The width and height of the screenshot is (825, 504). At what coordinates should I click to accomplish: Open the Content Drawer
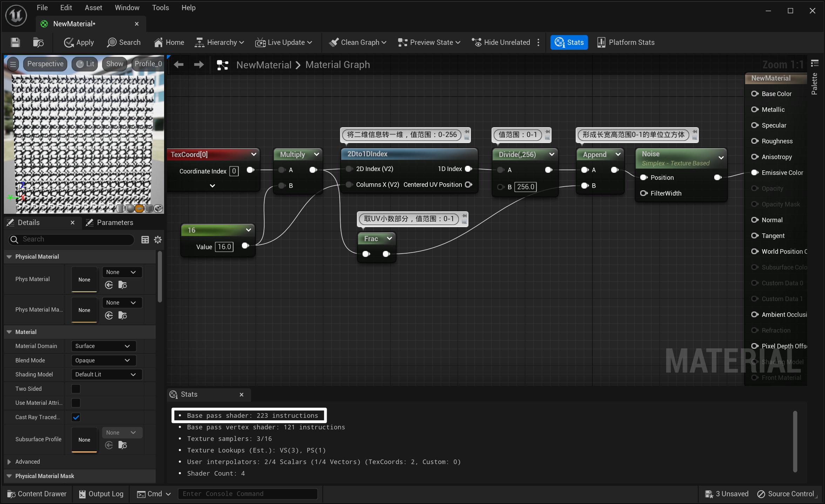[37, 494]
